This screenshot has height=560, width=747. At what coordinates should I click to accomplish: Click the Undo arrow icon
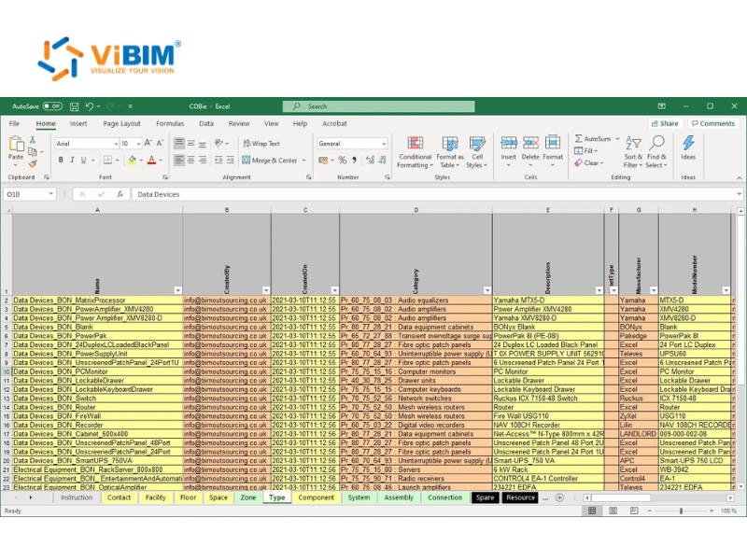point(89,106)
